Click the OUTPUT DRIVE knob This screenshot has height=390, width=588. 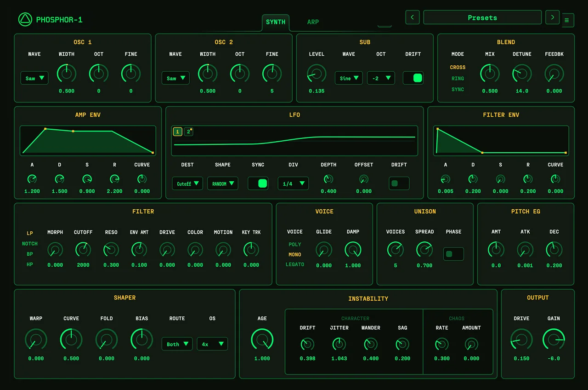coord(521,339)
